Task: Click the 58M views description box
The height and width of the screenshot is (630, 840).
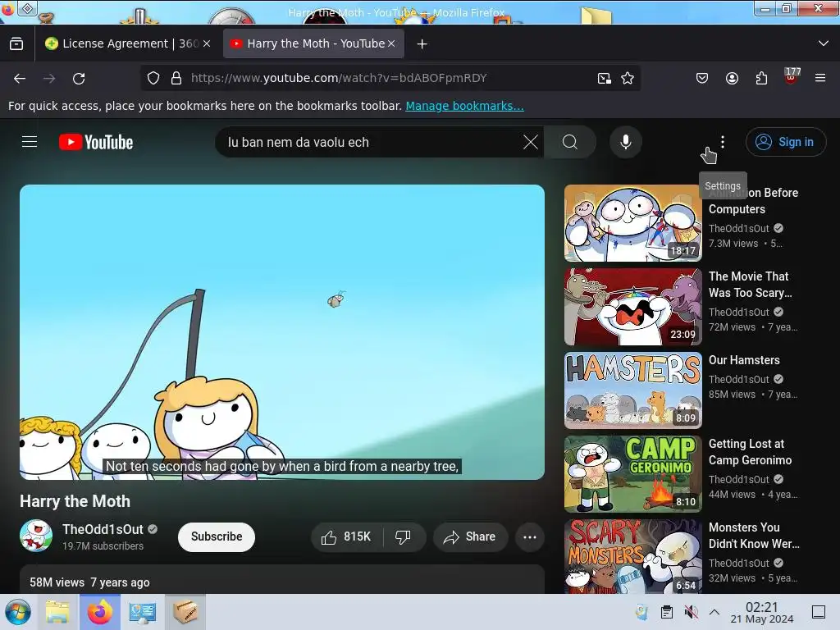Action: click(x=282, y=580)
